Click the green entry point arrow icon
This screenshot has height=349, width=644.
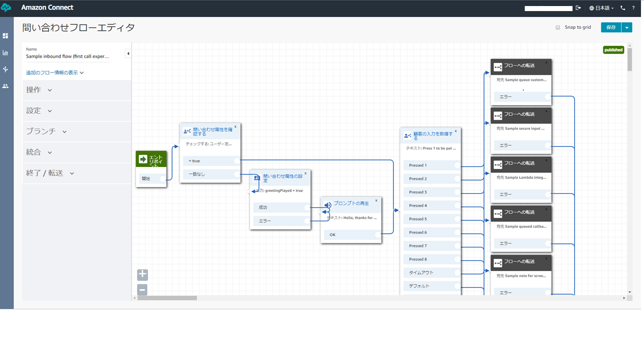pyautogui.click(x=143, y=159)
